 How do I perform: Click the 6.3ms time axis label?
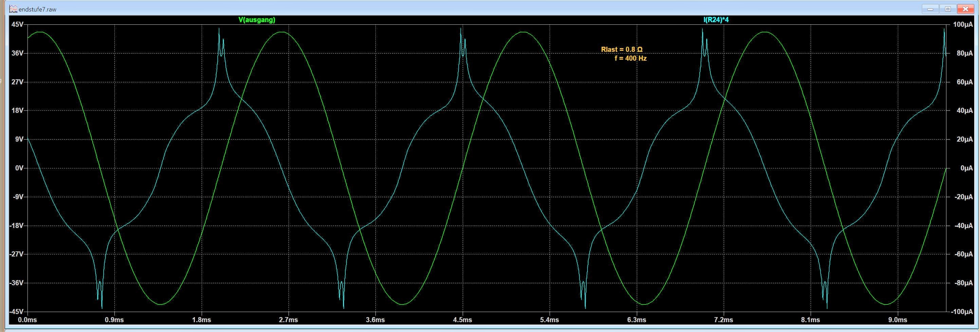(636, 320)
